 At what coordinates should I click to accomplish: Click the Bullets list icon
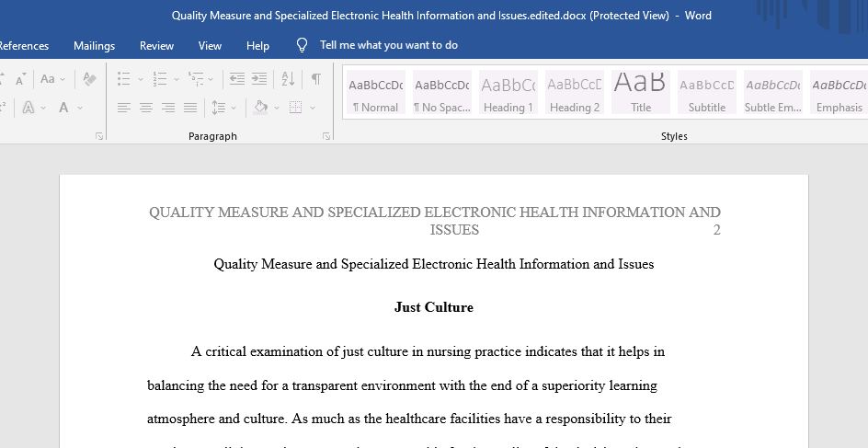point(124,79)
